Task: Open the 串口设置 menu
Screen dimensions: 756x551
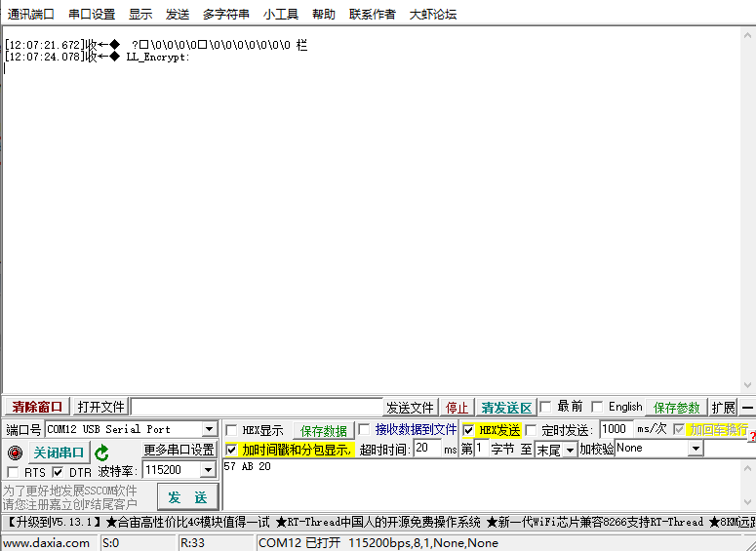Action: click(x=92, y=15)
